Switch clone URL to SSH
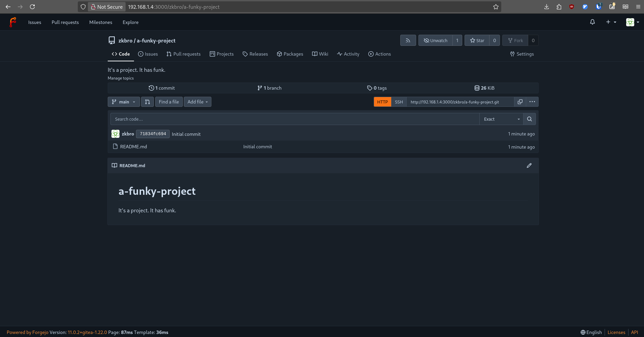This screenshot has height=337, width=644. [399, 102]
